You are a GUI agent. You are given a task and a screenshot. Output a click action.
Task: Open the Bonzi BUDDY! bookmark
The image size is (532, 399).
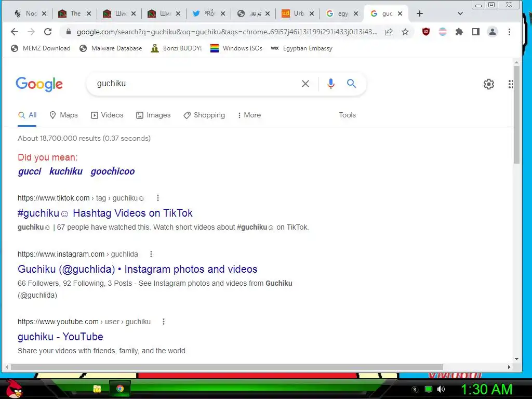pos(176,48)
